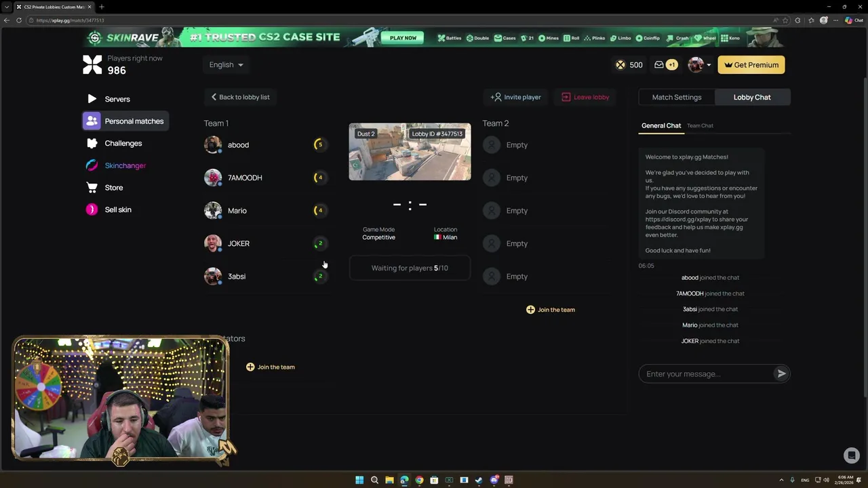Screen dimensions: 868x488
Task: Open the support chat bubble widget
Action: click(851, 455)
